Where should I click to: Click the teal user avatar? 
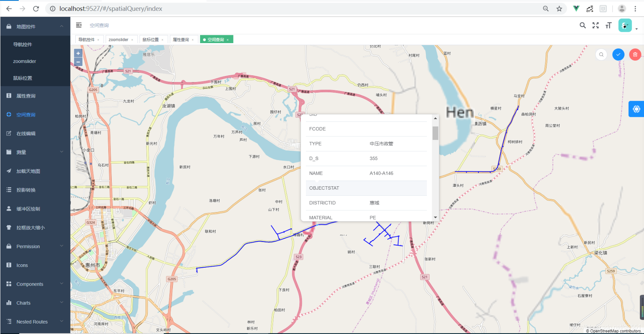click(x=625, y=25)
